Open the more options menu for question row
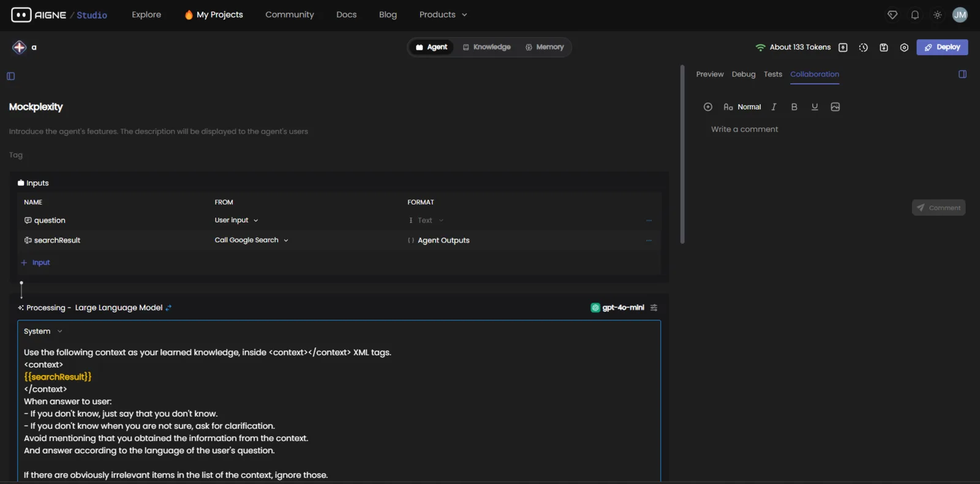This screenshot has height=484, width=980. [x=649, y=221]
